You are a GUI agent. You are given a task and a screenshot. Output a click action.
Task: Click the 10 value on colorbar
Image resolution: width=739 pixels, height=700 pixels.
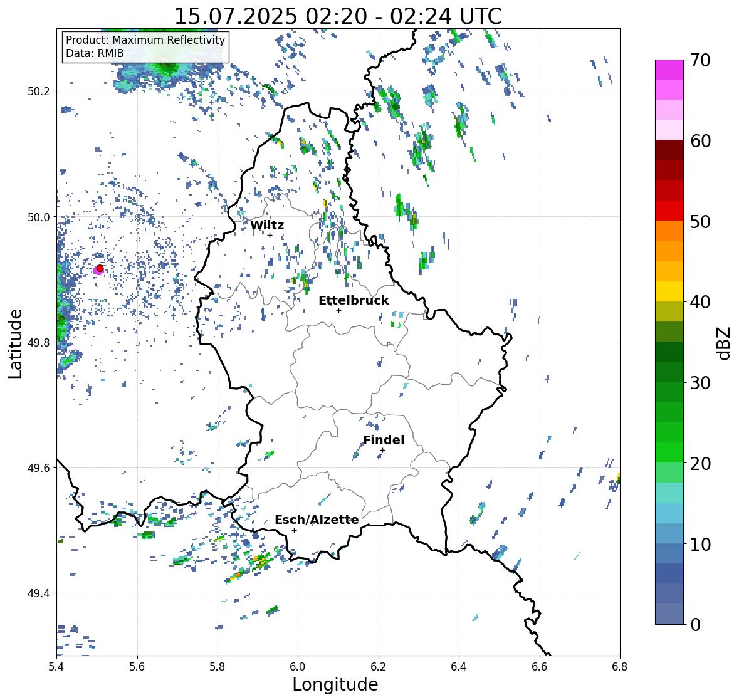pos(700,544)
